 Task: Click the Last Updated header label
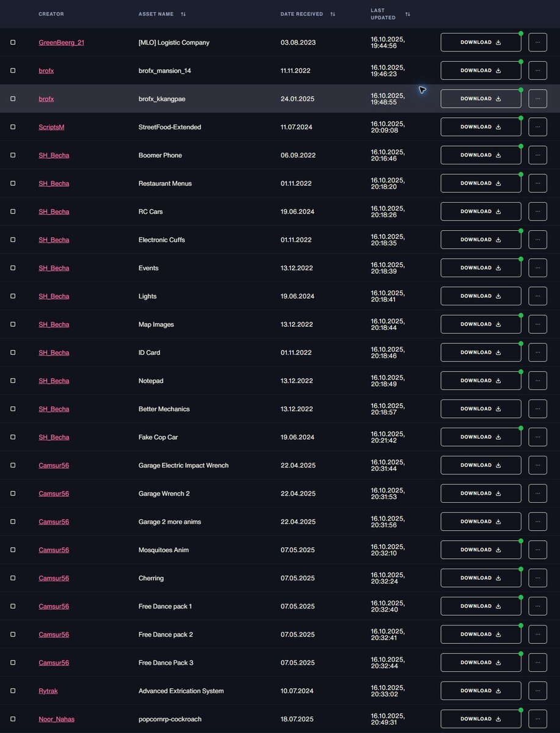(x=382, y=14)
